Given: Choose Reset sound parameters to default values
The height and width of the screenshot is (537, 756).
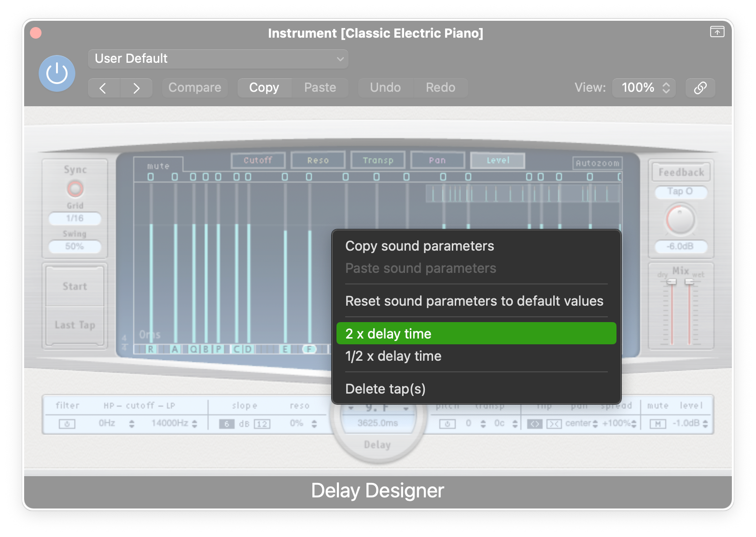Looking at the screenshot, I should (476, 301).
